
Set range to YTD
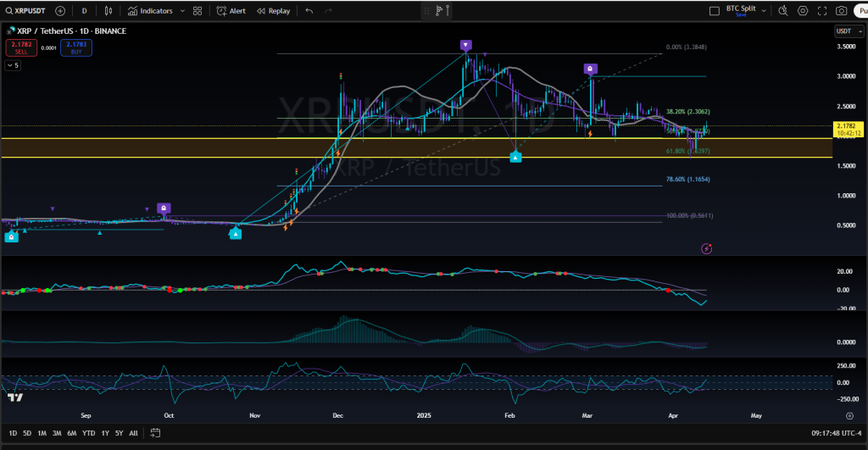[x=88, y=433]
